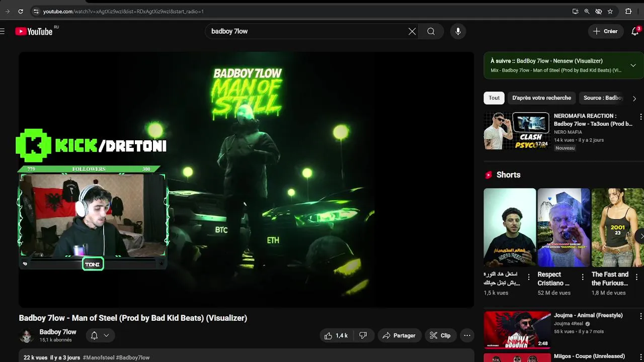Click the Mix - Badboy 7low playlist subtitle
Viewport: 644px width, 362px height.
coord(556,70)
